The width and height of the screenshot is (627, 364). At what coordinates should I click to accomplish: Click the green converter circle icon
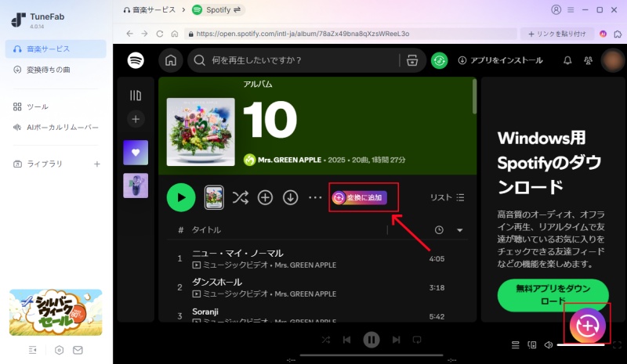point(439,60)
